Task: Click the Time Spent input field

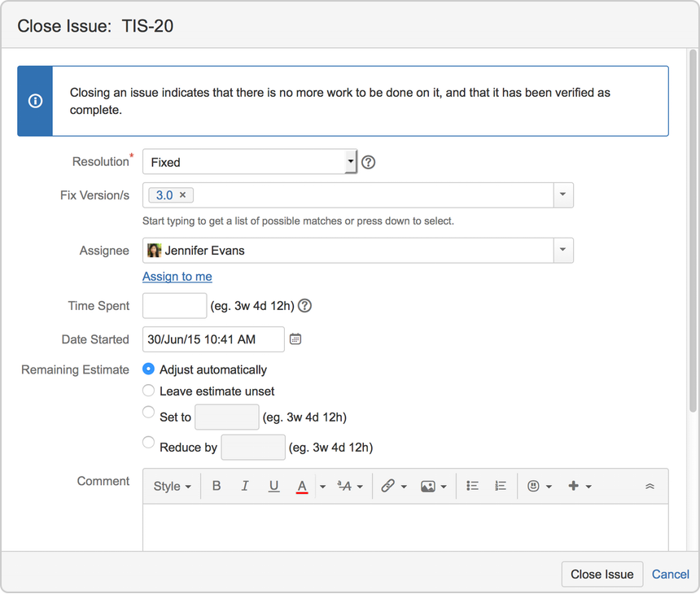Action: pyautogui.click(x=174, y=306)
